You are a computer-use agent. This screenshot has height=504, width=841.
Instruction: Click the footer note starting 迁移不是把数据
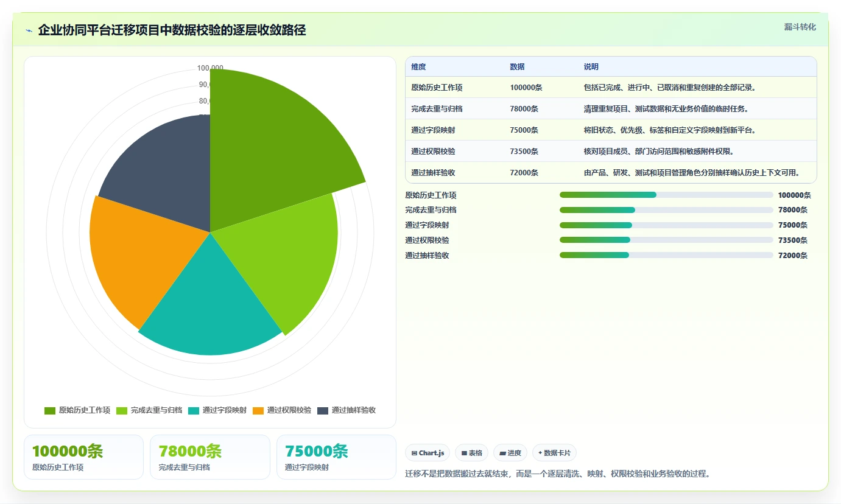[558, 474]
